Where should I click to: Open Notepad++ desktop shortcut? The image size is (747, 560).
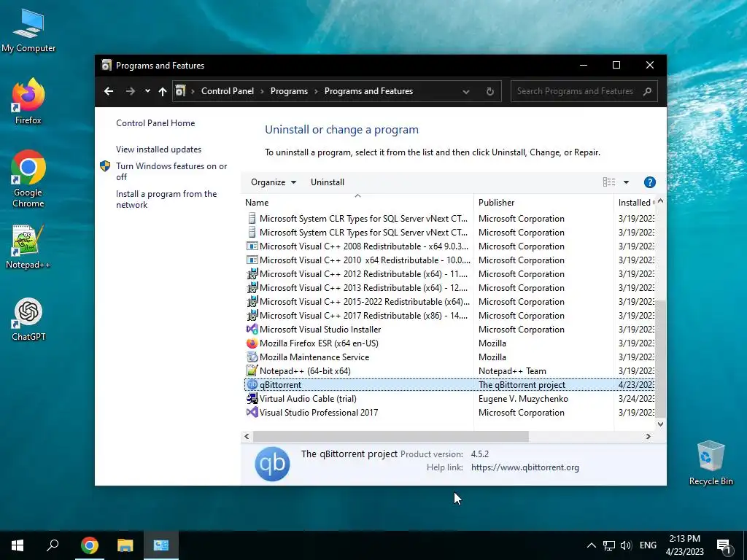28,246
